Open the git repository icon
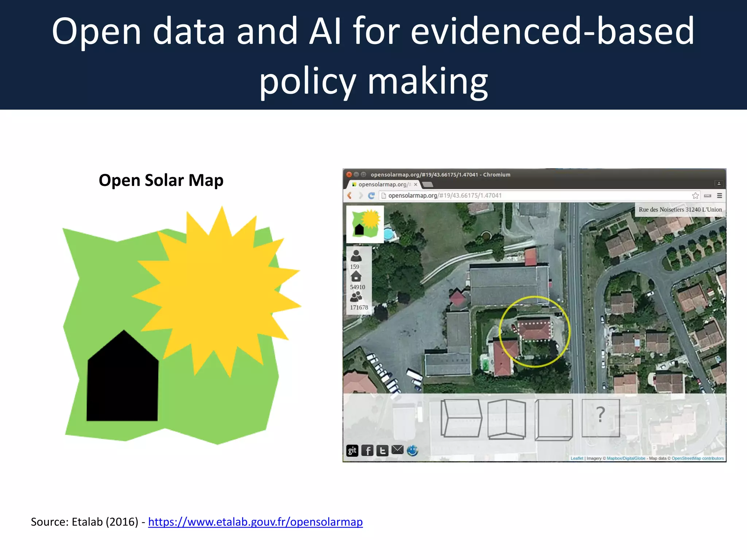Screen dimensions: 747x560 (x=352, y=451)
